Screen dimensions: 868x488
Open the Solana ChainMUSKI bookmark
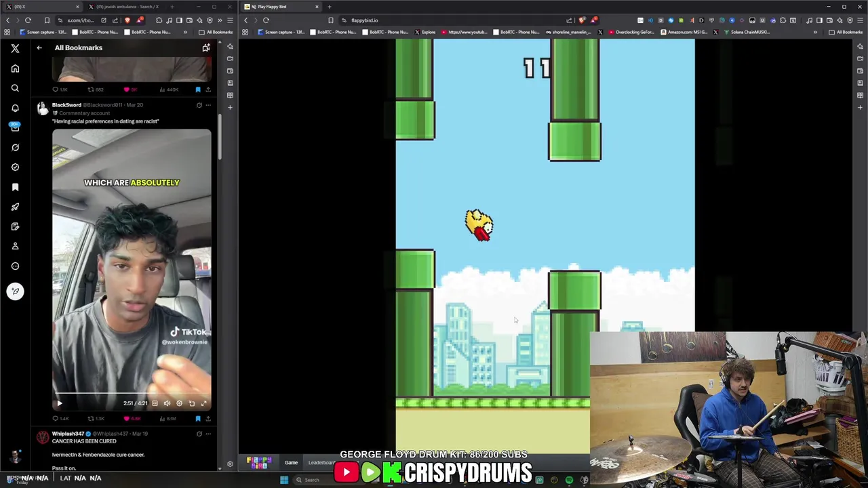click(x=745, y=32)
